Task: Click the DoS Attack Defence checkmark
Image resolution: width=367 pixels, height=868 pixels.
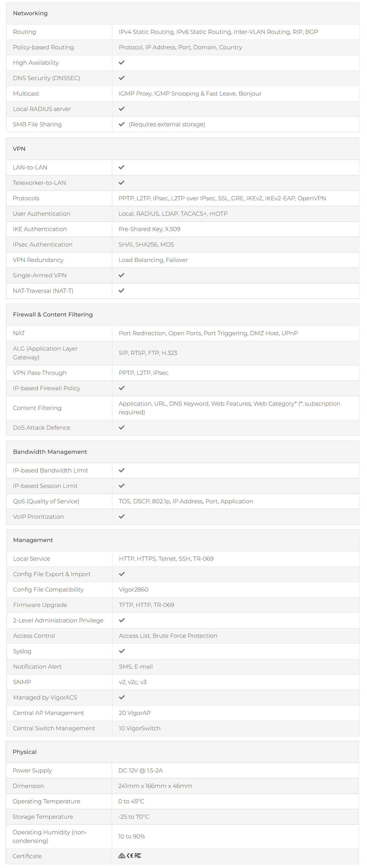Action: [x=122, y=428]
